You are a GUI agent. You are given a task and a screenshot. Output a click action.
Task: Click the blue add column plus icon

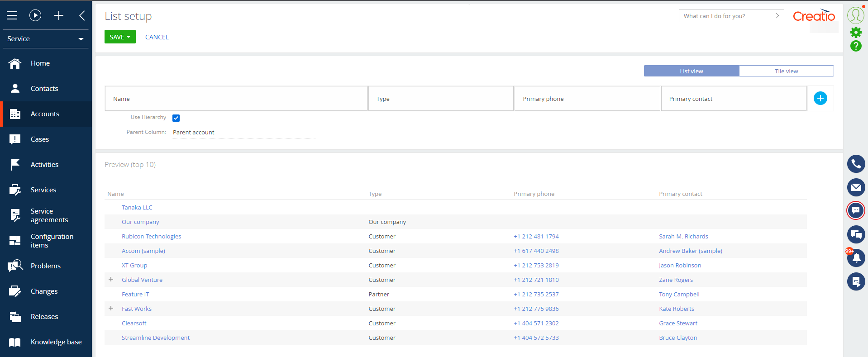click(x=820, y=98)
